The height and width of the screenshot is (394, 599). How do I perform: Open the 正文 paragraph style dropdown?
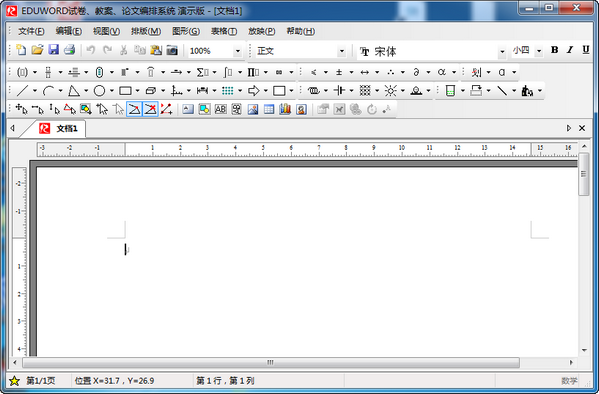click(x=342, y=51)
